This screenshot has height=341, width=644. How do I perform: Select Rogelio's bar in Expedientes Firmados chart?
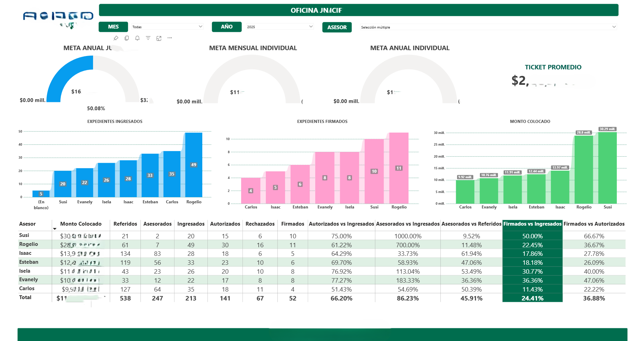pos(398,168)
